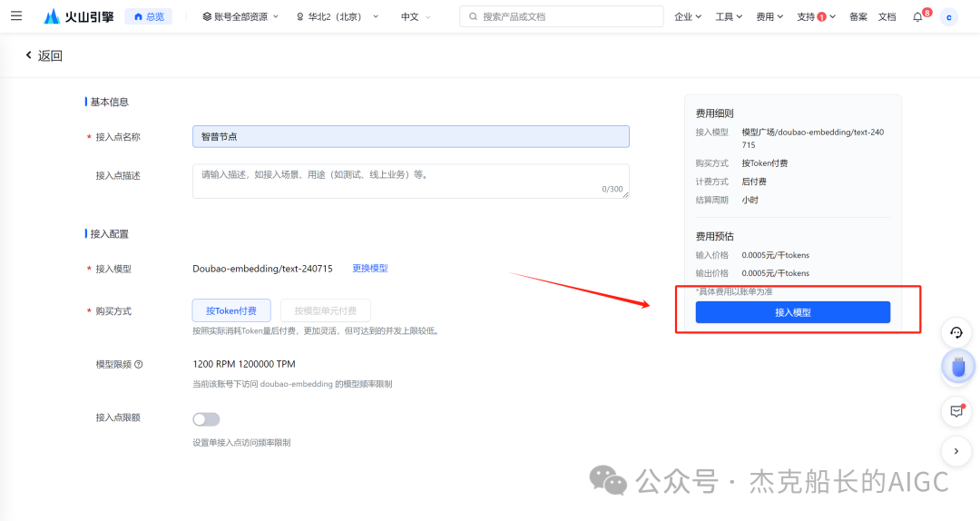
Task: Open the user avatar account menu
Action: coord(949,17)
